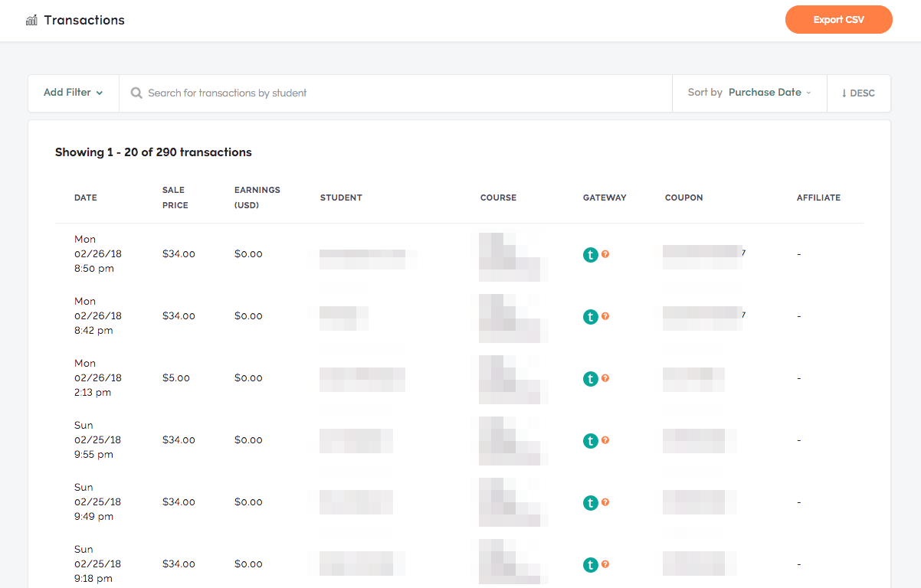Click blurred student name in 8:50 pm row

coord(362,259)
